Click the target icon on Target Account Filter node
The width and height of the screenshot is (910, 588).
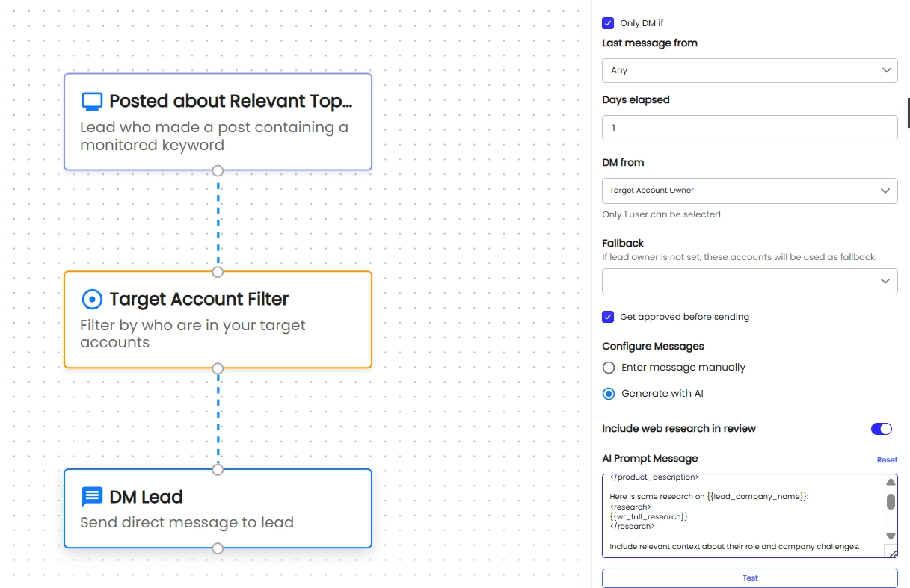pyautogui.click(x=91, y=300)
